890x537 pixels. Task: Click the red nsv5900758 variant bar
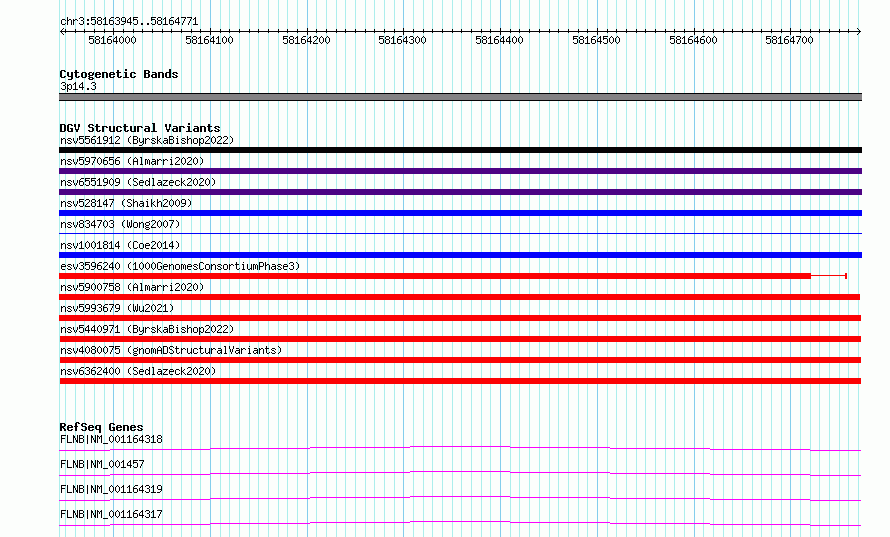(x=460, y=297)
